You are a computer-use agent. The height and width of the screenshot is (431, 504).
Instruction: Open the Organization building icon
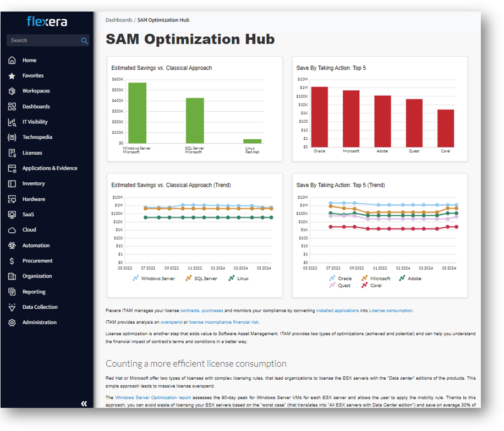pos(12,276)
